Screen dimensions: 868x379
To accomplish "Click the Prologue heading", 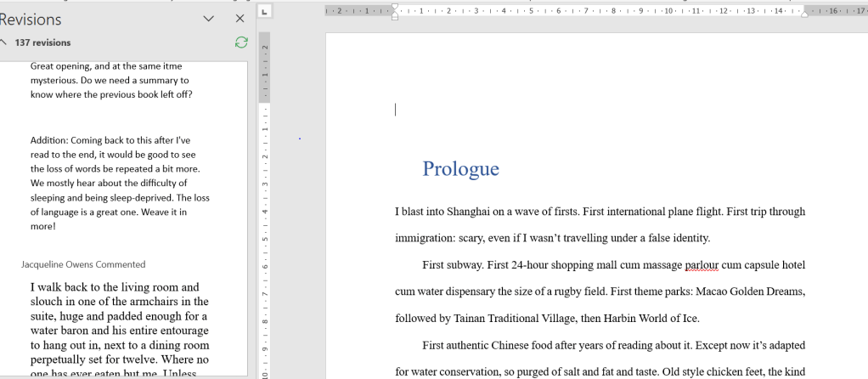I will [460, 169].
